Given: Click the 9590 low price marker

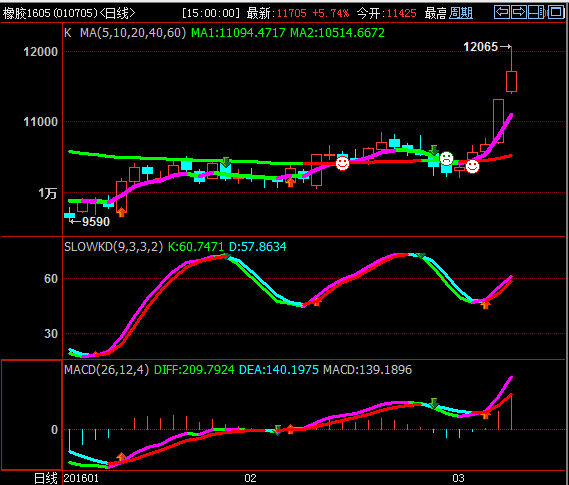Looking at the screenshot, I should click(96, 222).
